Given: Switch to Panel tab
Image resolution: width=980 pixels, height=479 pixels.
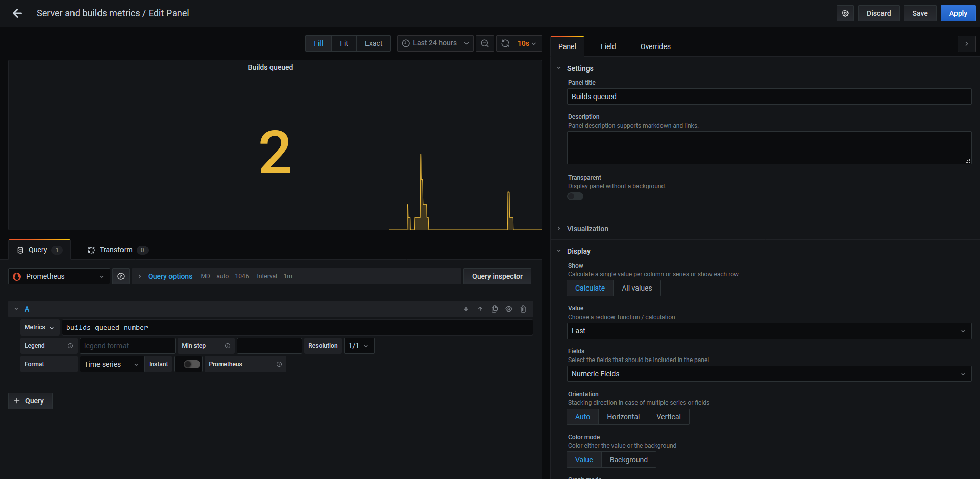Looking at the screenshot, I should tap(567, 46).
